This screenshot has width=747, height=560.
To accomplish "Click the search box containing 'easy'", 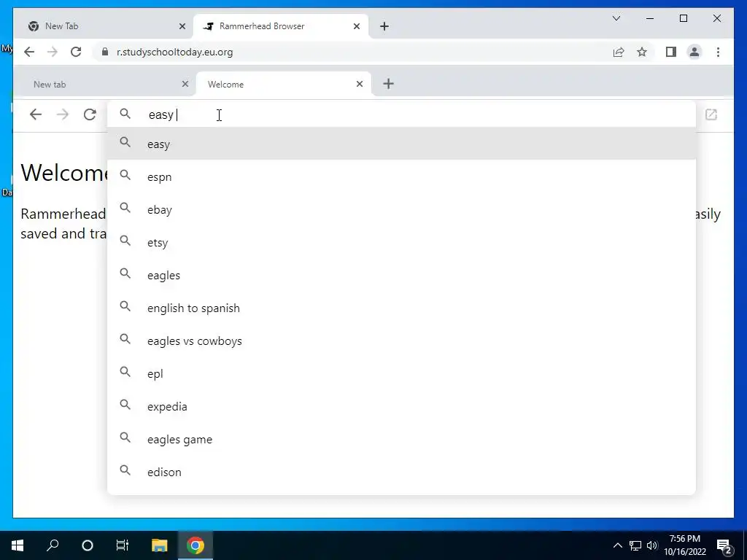I will pos(401,114).
